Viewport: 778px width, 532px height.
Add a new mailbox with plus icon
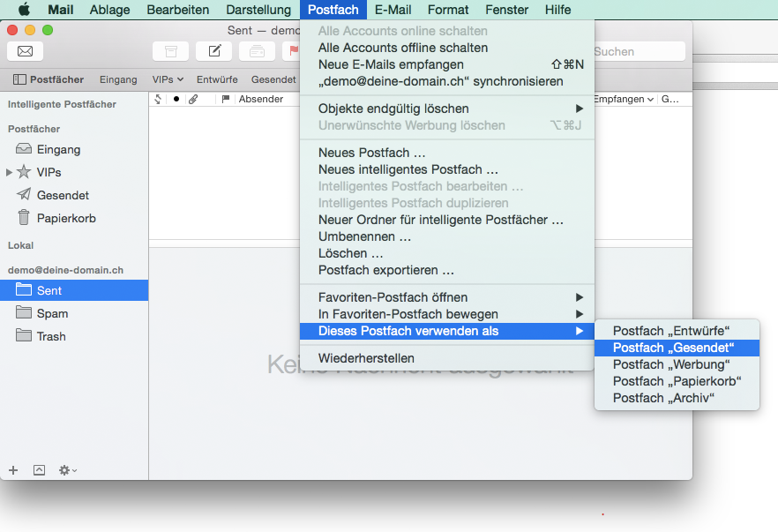[x=13, y=470]
